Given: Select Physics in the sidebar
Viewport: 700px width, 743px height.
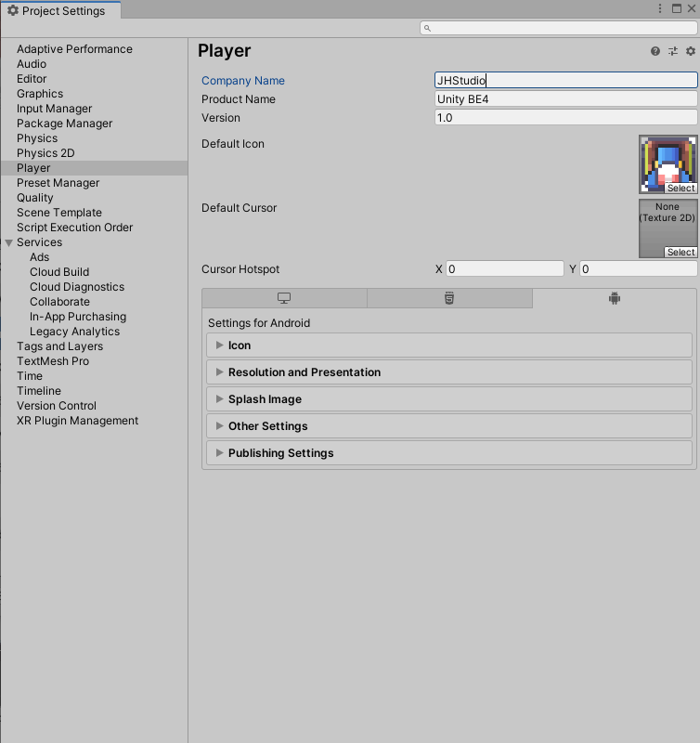Looking at the screenshot, I should point(37,138).
